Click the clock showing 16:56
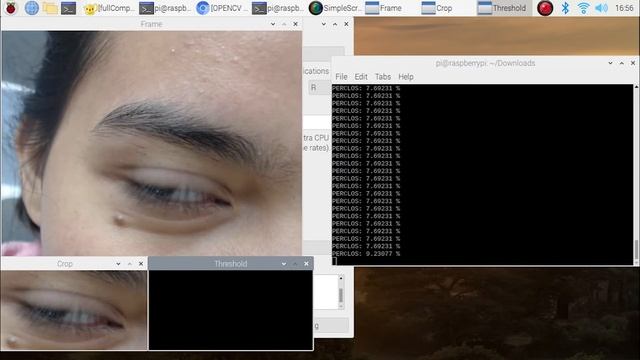 [x=624, y=8]
